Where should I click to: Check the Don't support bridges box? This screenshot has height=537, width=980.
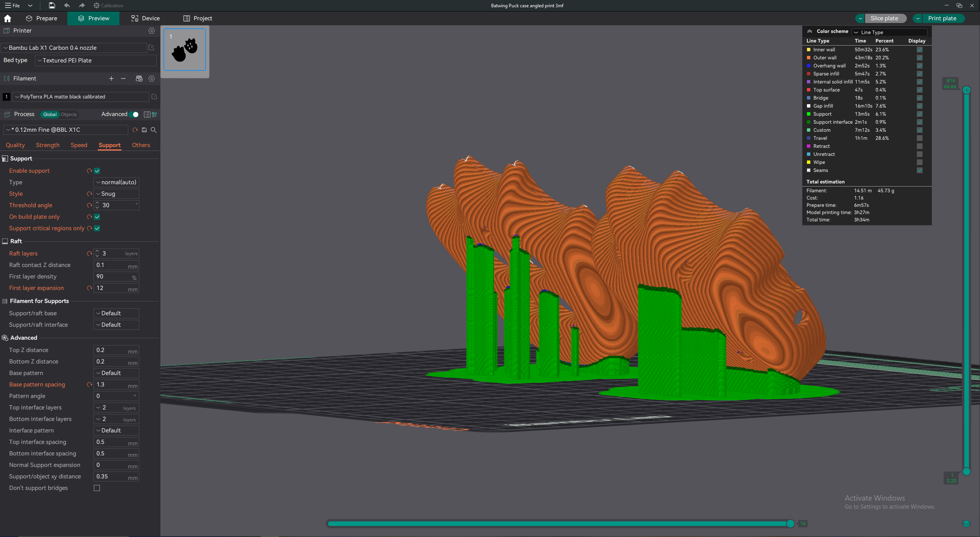97,488
